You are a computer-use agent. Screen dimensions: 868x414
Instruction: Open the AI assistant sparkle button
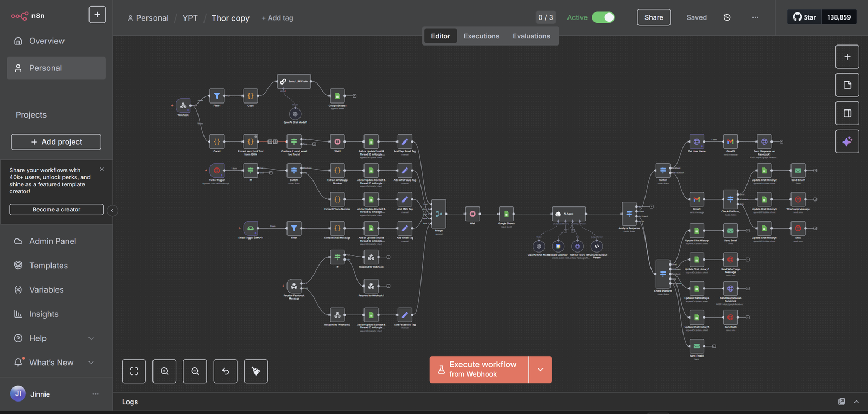click(x=847, y=141)
